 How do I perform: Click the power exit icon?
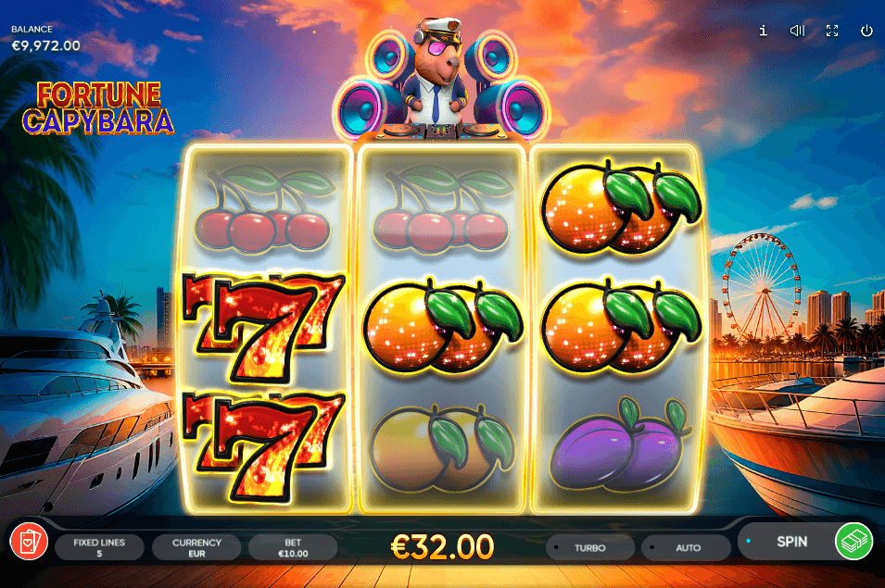tap(866, 31)
